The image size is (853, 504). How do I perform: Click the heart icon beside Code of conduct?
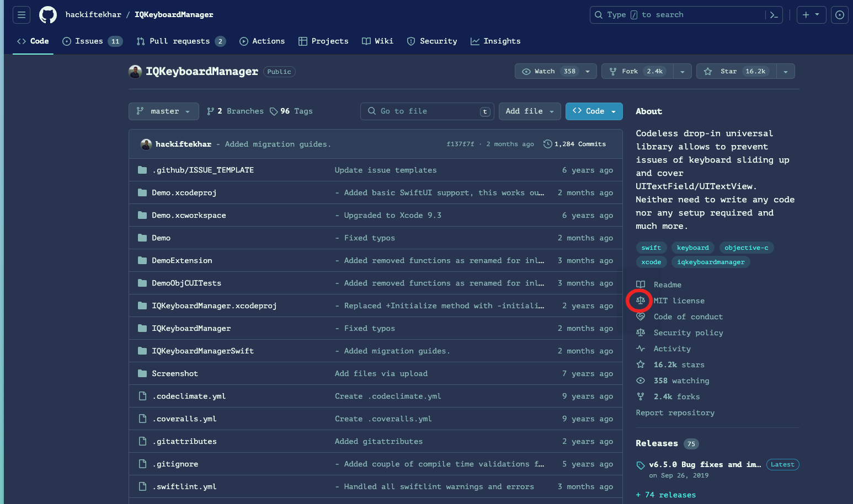(x=641, y=317)
